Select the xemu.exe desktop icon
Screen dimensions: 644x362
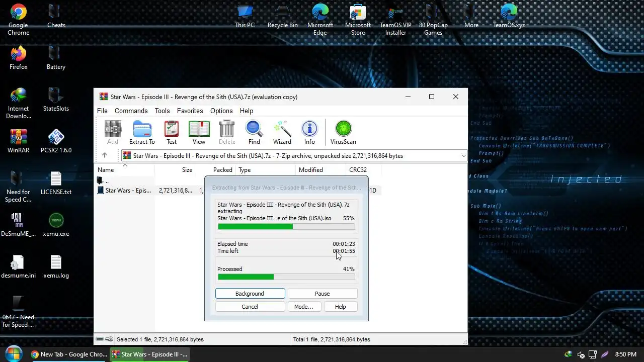[x=56, y=225]
